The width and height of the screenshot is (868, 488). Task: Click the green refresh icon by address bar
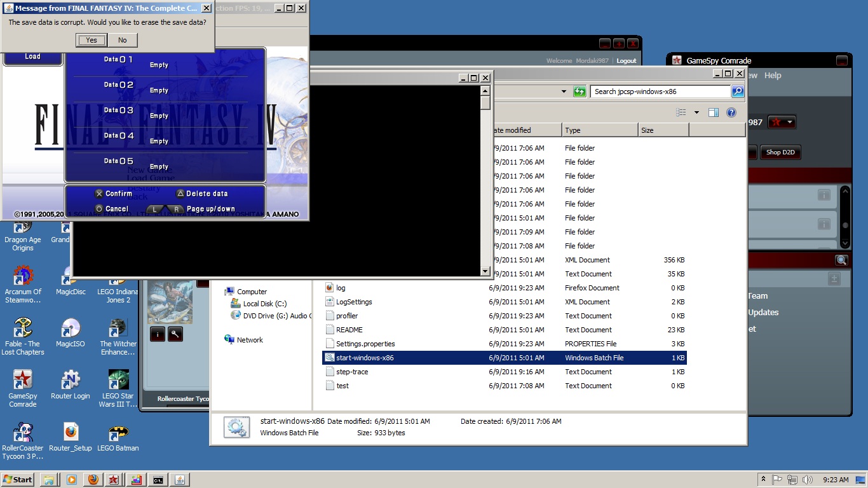(x=580, y=91)
